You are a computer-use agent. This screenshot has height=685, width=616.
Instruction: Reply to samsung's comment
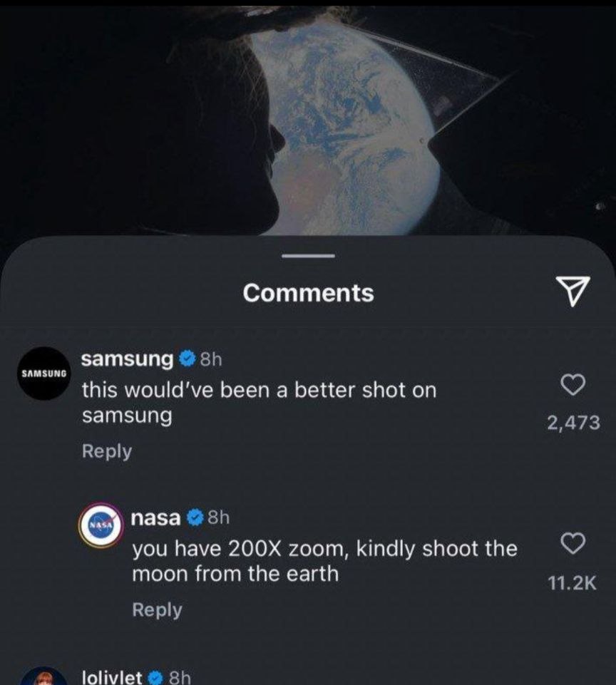click(105, 451)
